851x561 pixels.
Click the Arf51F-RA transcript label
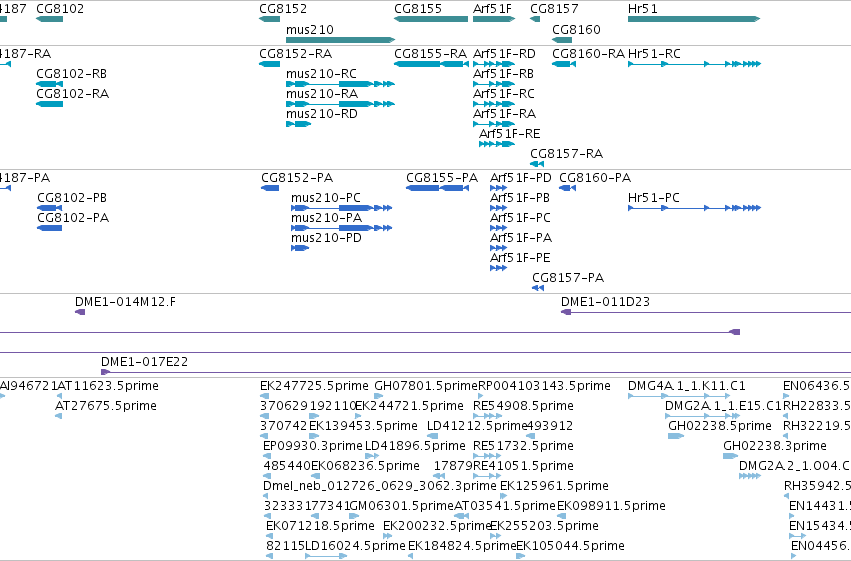pos(505,114)
